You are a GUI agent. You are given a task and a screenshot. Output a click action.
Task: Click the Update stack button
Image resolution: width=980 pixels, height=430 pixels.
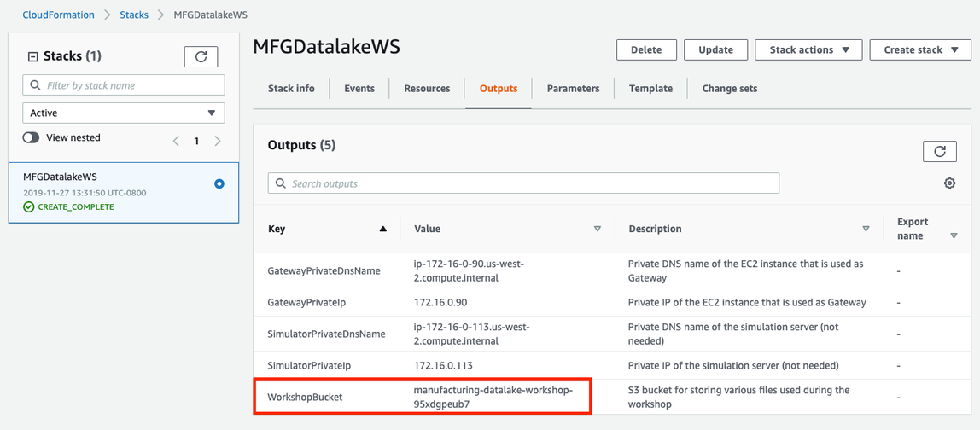click(x=715, y=50)
